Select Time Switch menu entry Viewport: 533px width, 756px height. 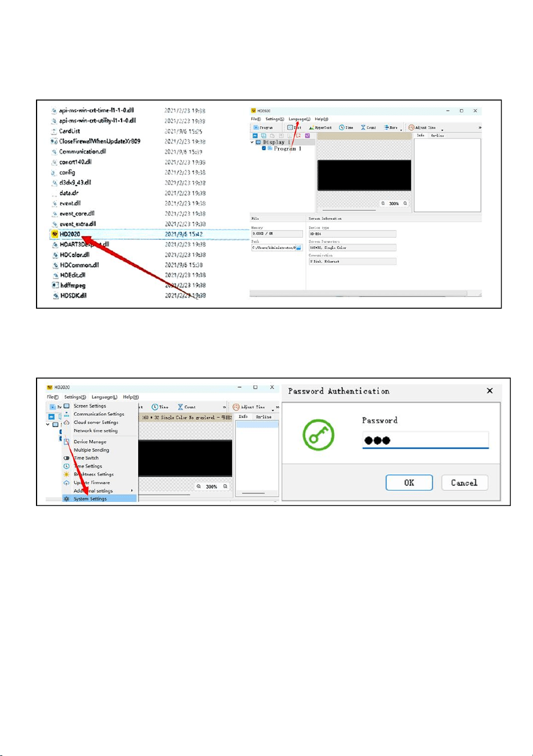86,458
